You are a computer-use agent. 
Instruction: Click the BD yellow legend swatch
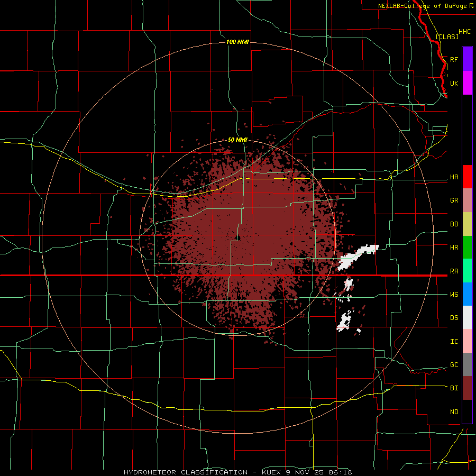coord(467,224)
